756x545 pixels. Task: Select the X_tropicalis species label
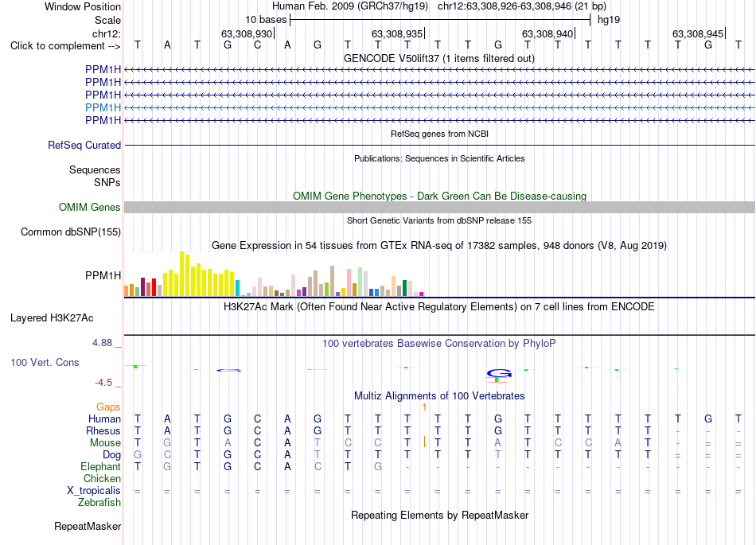tap(94, 491)
